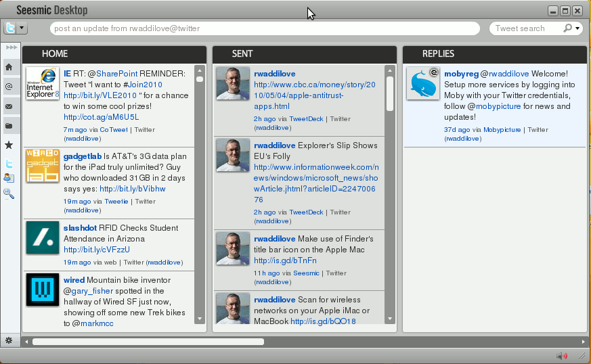Open the bit.ly/VLE2010 link in IE tweet
This screenshot has height=364, width=591.
pyautogui.click(x=100, y=95)
